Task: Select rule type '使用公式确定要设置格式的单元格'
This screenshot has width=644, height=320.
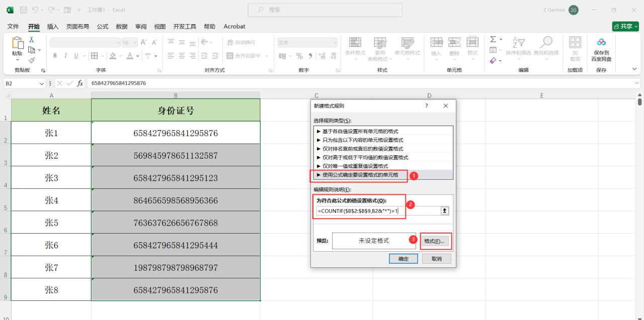Action: pyautogui.click(x=383, y=175)
